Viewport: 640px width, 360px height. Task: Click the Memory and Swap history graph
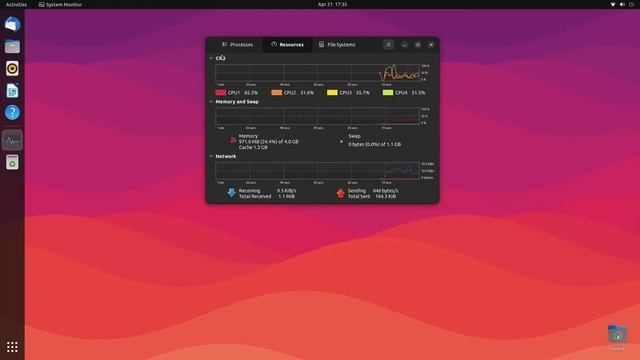318,116
